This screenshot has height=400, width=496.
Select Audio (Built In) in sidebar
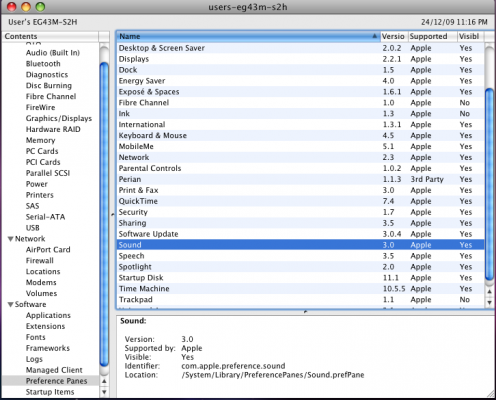tap(53, 53)
